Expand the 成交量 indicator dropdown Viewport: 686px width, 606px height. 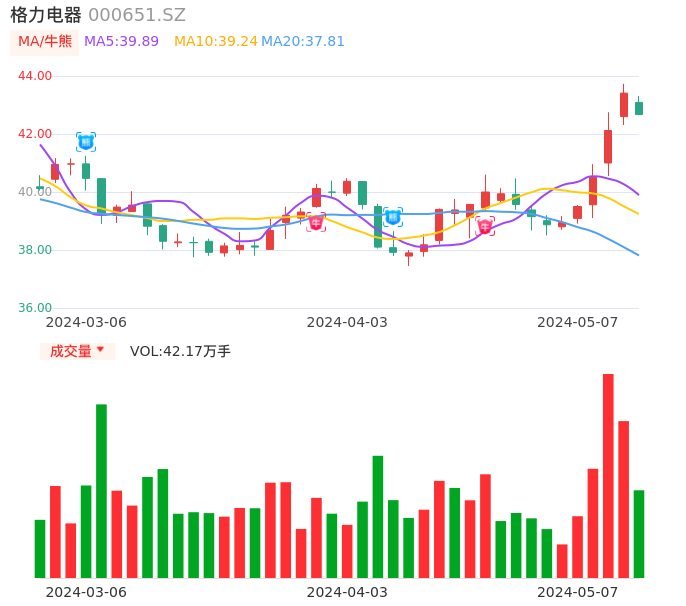(x=77, y=351)
